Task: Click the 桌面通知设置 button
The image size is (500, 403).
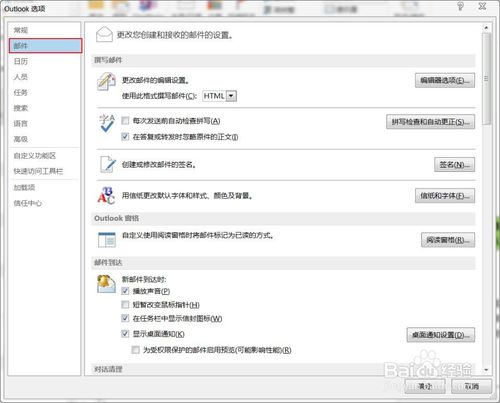Action: (x=441, y=335)
